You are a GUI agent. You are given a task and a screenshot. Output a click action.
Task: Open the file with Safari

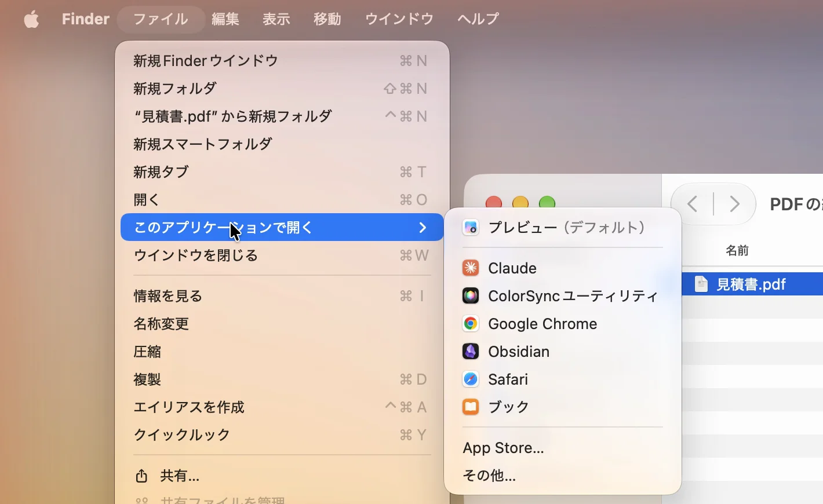(563, 379)
